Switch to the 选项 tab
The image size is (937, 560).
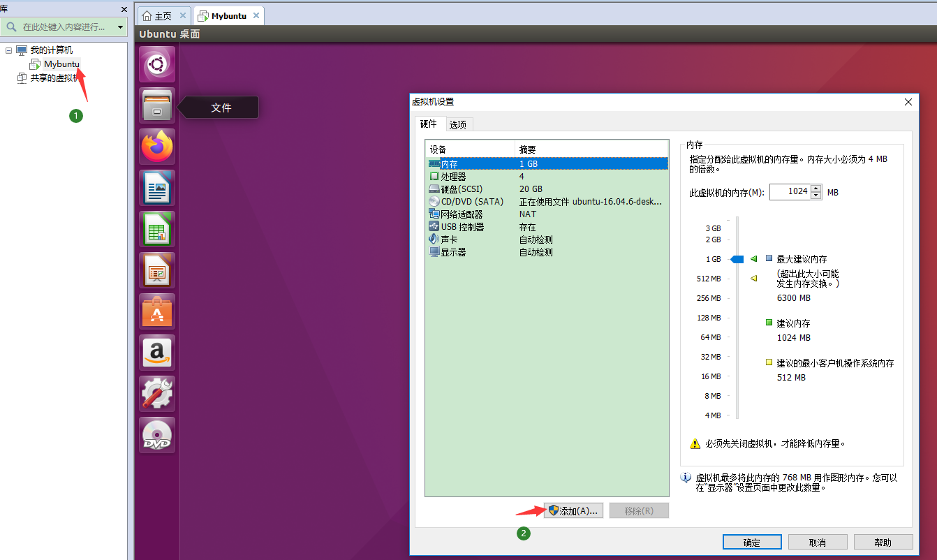coord(458,125)
